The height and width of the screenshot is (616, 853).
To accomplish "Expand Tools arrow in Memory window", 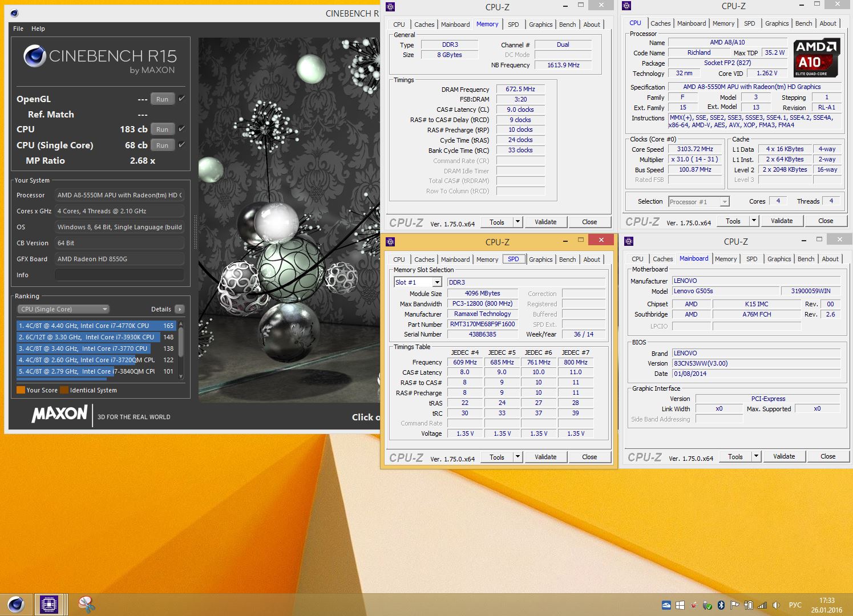I will [x=518, y=222].
